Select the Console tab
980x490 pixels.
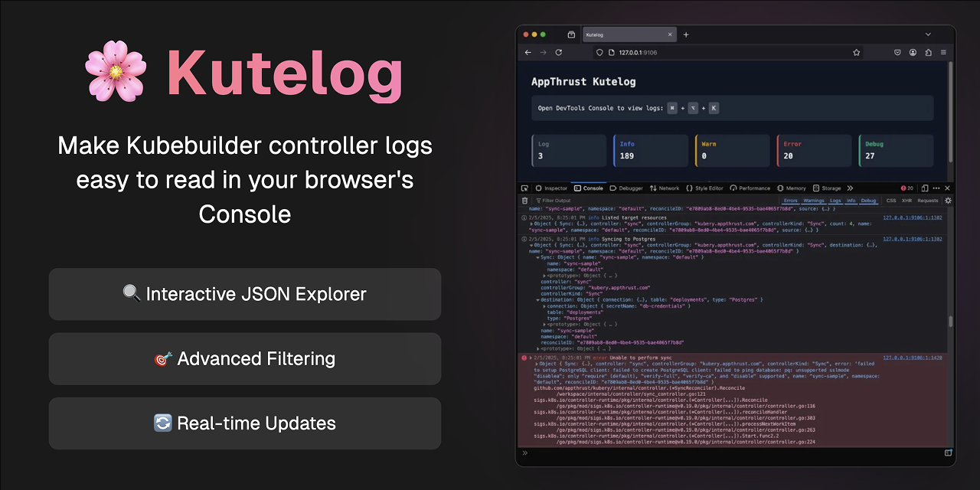coord(589,188)
